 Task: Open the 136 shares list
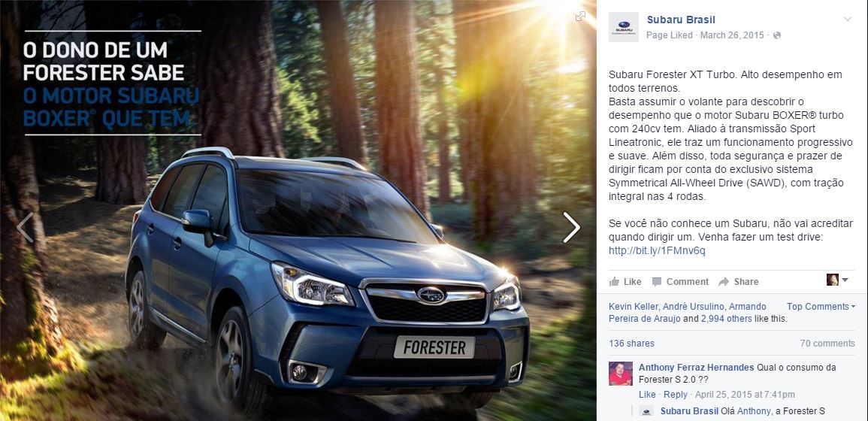pyautogui.click(x=631, y=344)
